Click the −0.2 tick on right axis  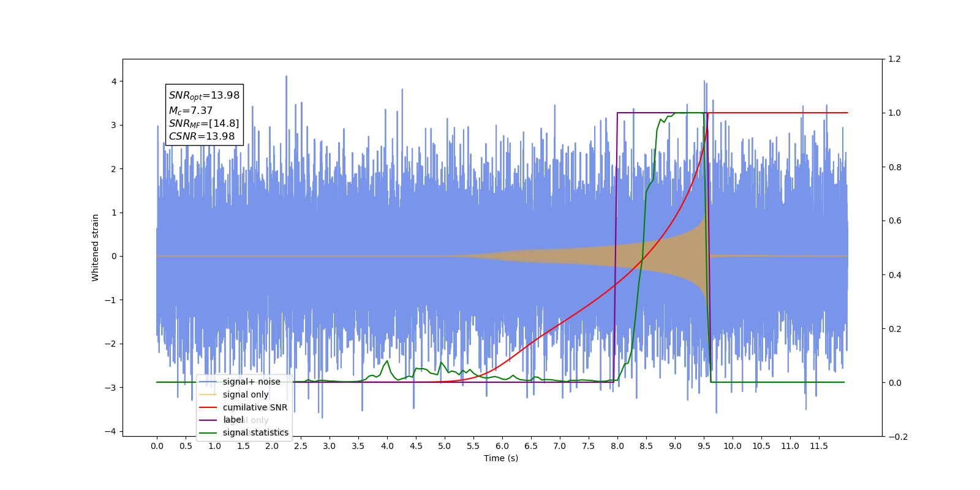pos(897,437)
